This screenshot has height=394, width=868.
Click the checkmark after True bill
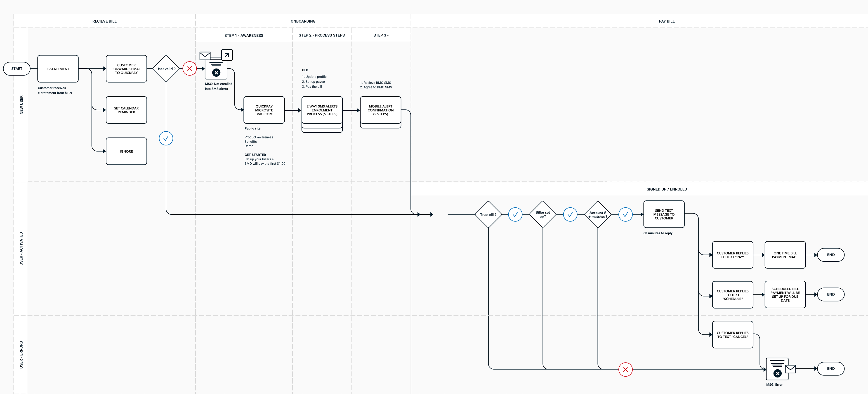515,214
